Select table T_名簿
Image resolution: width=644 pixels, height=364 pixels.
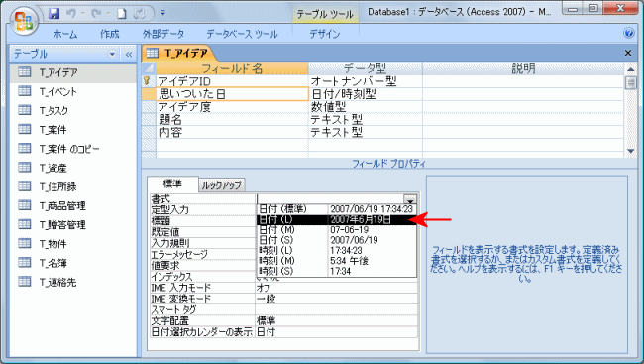tap(73, 263)
